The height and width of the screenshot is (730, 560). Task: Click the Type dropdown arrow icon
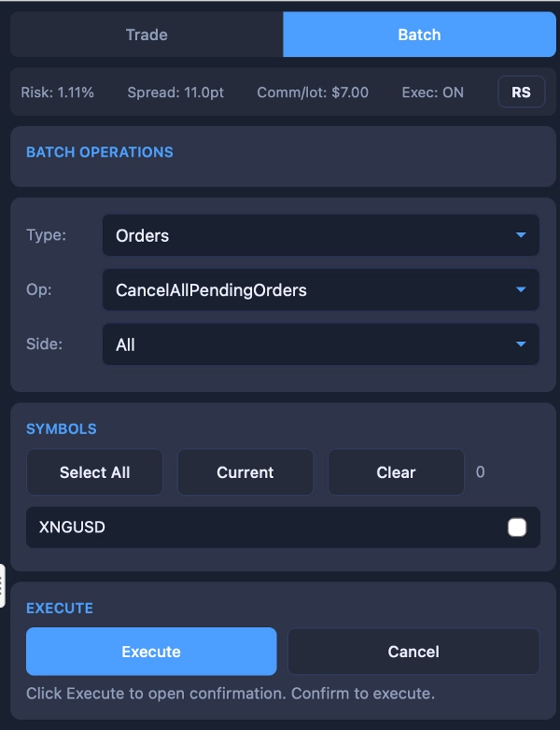pyautogui.click(x=521, y=235)
